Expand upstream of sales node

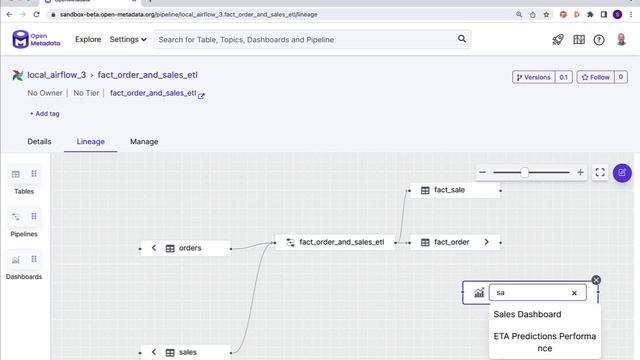(x=154, y=352)
